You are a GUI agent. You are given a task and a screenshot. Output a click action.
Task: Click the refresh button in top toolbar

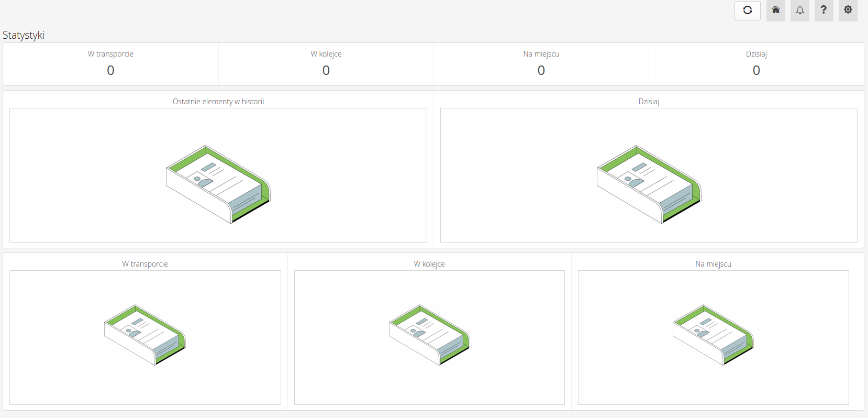click(x=747, y=10)
